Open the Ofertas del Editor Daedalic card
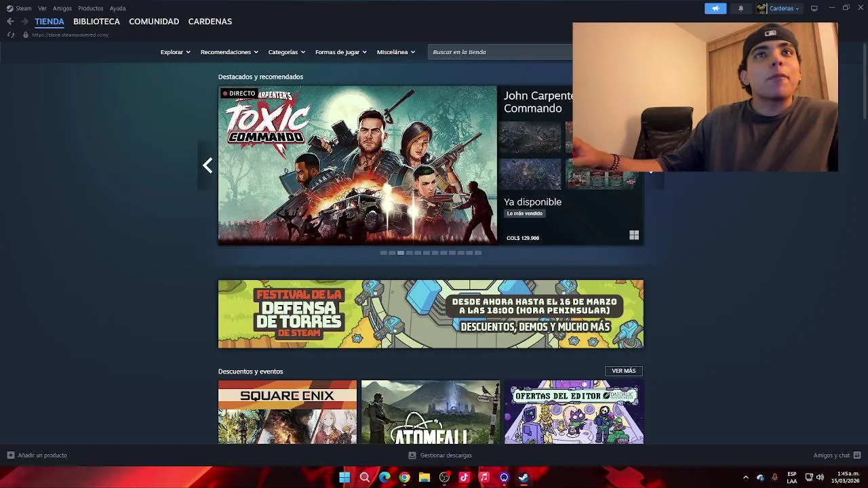Image resolution: width=868 pixels, height=488 pixels. coord(574,412)
